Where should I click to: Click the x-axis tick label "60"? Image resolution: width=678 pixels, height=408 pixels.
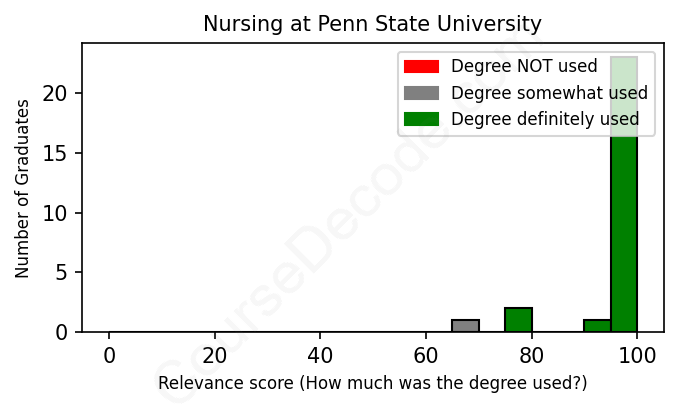coord(426,354)
